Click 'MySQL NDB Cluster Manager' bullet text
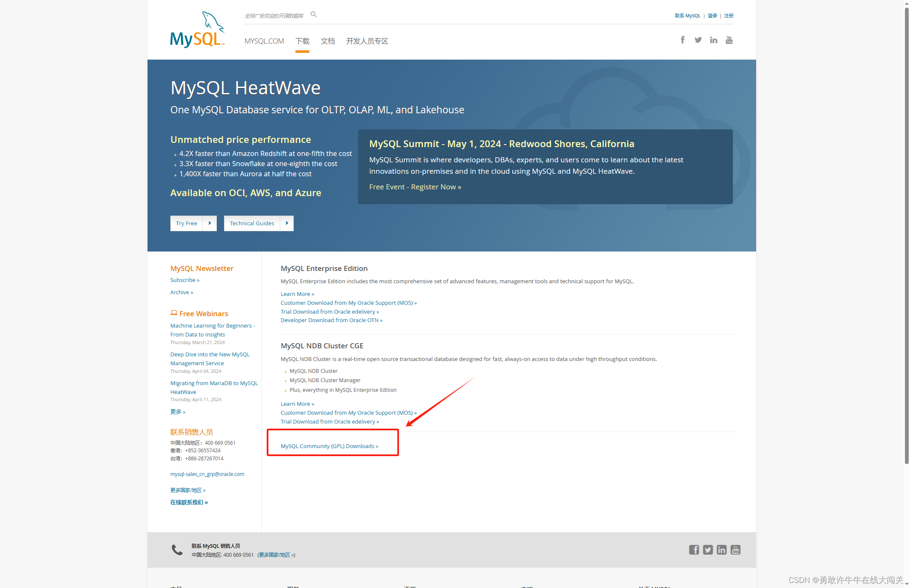Viewport: 910px width, 588px height. coord(325,380)
